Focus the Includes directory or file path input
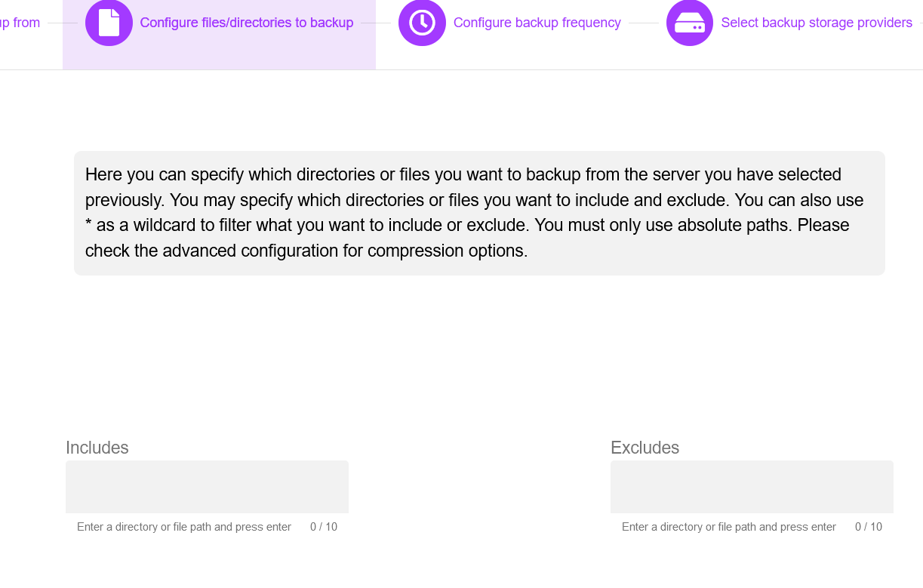The image size is (923, 588). point(184,527)
